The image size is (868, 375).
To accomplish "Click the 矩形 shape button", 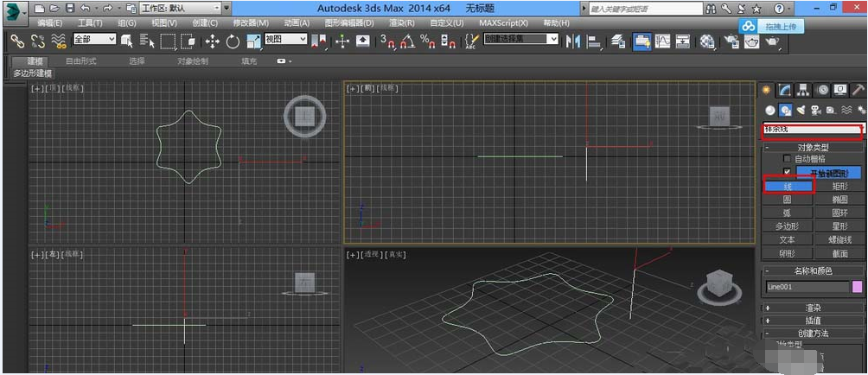I will pyautogui.click(x=839, y=186).
